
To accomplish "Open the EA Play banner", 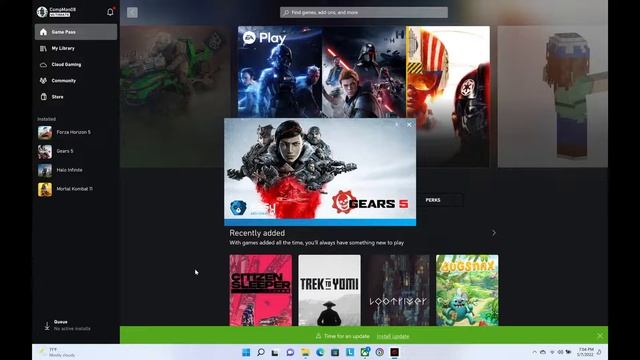I will tap(280, 72).
